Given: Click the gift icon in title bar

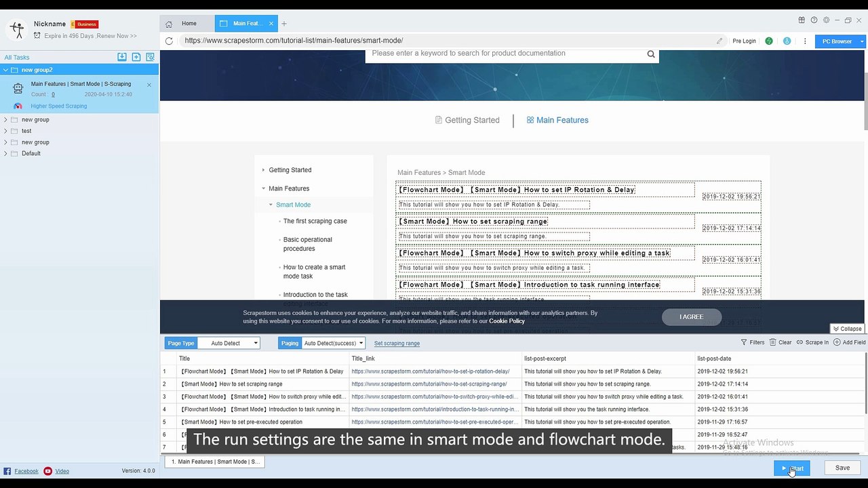Looking at the screenshot, I should coord(802,20).
